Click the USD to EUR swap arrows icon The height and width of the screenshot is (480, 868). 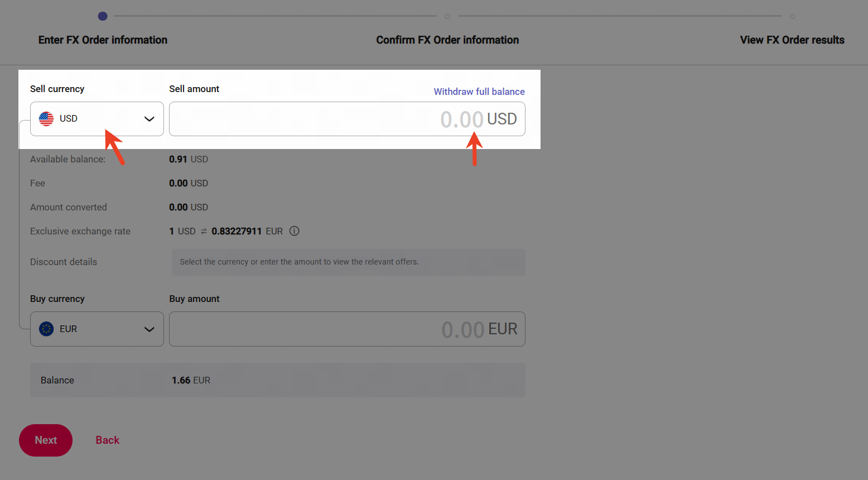(204, 232)
